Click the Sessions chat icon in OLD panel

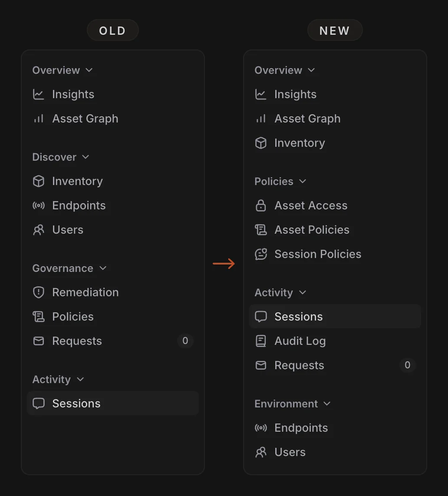click(x=39, y=403)
